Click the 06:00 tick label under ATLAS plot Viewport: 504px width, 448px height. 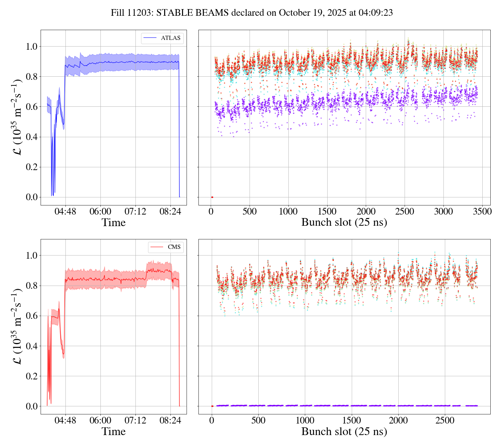[x=100, y=211]
